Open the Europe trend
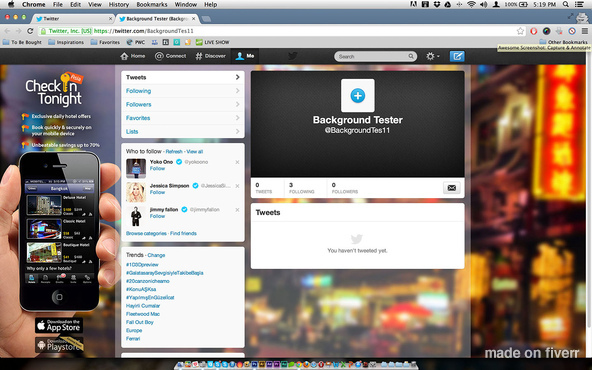 pyautogui.click(x=134, y=330)
